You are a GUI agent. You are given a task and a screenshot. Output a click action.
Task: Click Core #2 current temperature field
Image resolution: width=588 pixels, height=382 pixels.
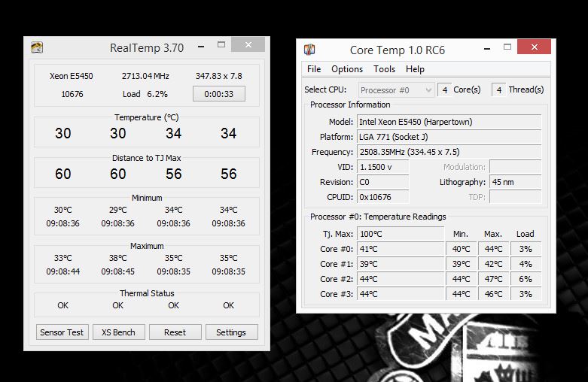click(x=401, y=279)
